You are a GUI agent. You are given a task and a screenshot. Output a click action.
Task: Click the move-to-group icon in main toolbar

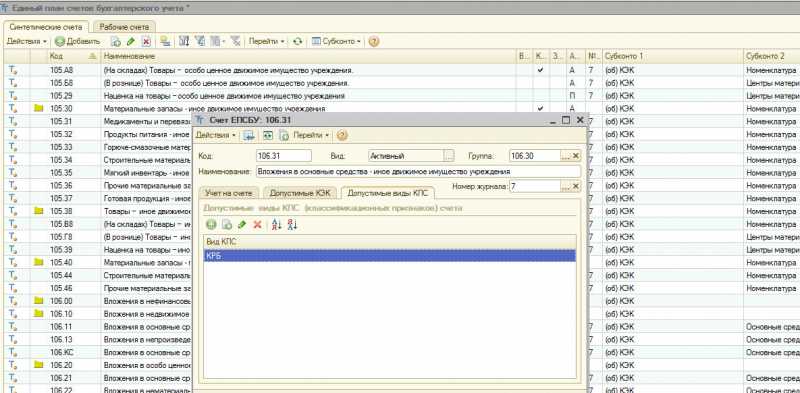pos(165,41)
